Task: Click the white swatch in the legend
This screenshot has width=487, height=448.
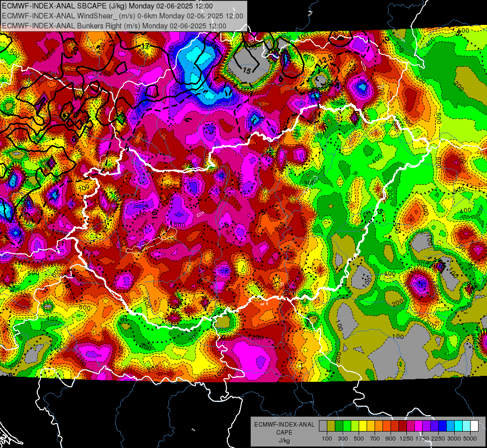Action: tap(474, 426)
